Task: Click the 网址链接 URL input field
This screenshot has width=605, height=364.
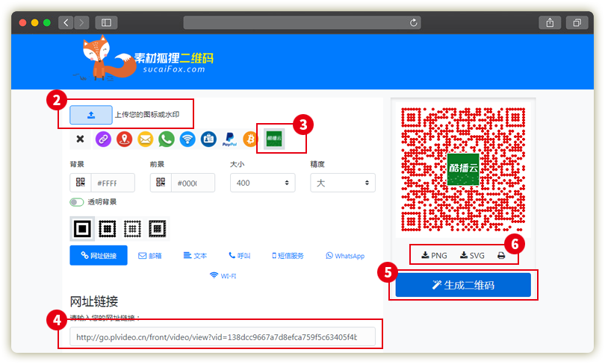Action: point(216,337)
